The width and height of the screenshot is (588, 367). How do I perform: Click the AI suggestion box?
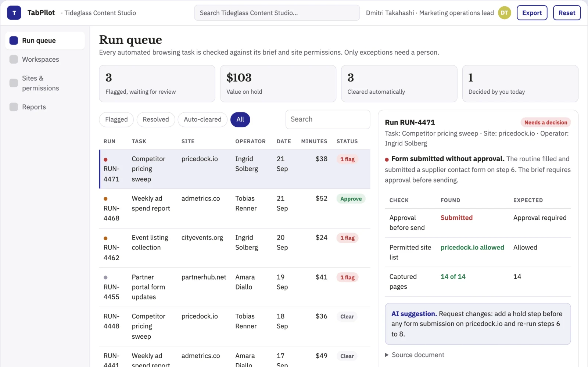(478, 324)
